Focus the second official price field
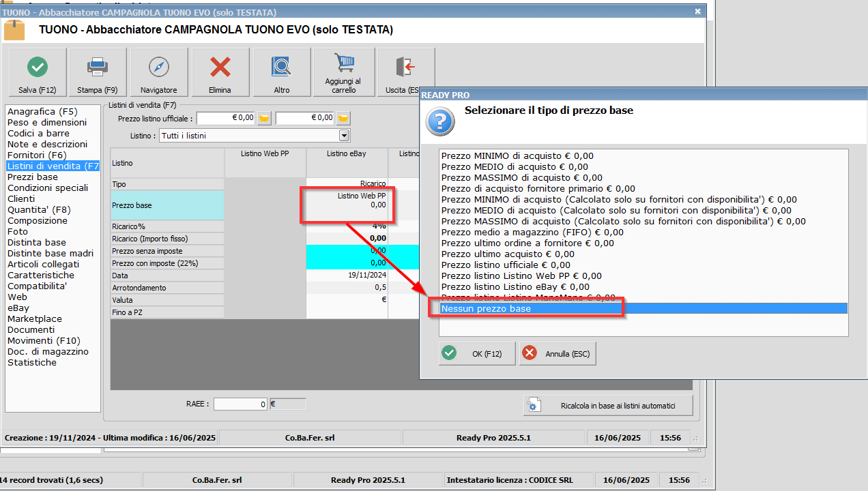 tap(305, 118)
